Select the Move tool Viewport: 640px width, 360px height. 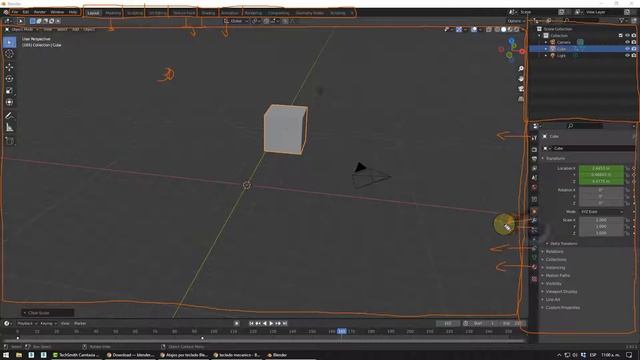9,67
